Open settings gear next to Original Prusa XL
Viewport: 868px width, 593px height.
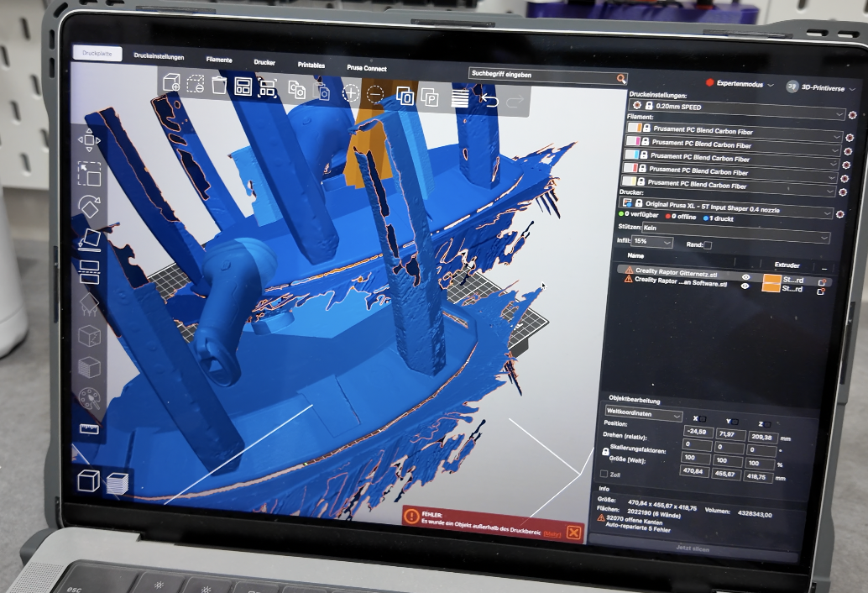839,213
